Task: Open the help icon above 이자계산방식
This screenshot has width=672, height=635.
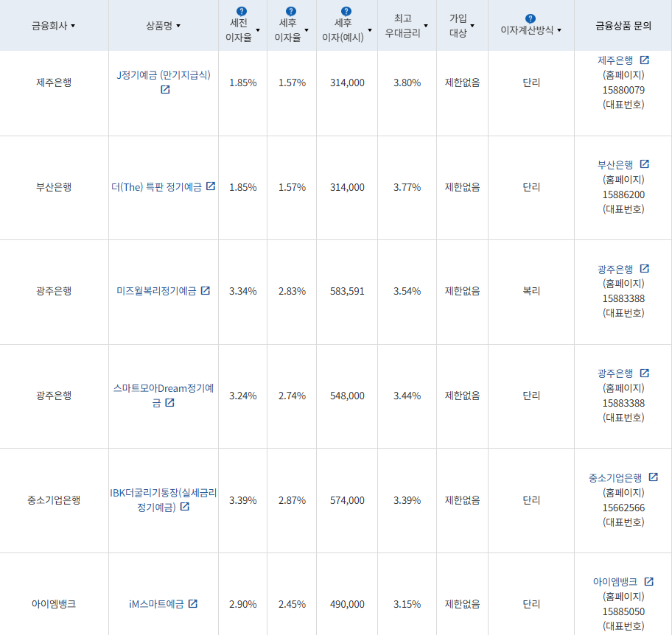Action: click(530, 19)
